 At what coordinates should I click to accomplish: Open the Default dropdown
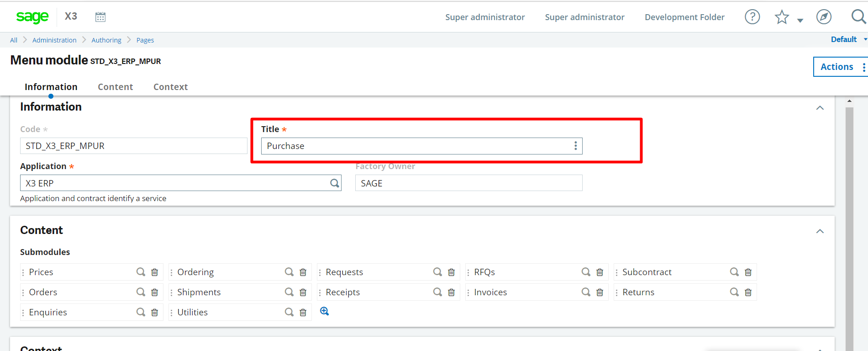coord(849,39)
